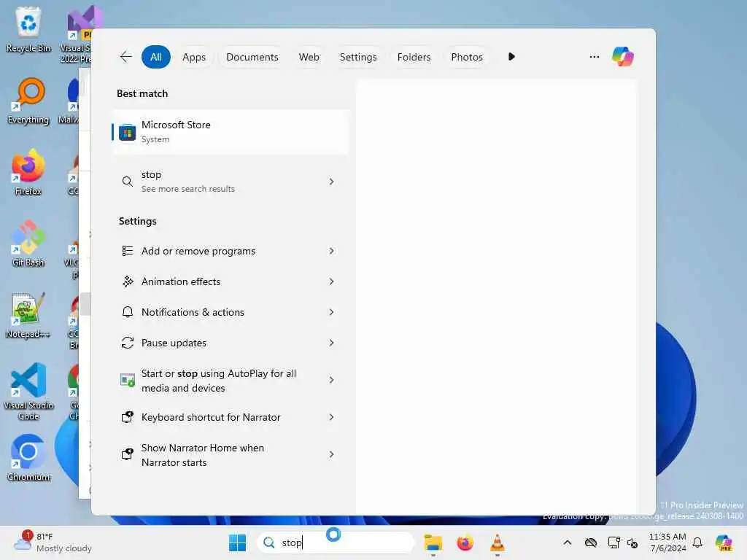Open the Windows Start button
Image resolution: width=747 pixels, height=560 pixels.
(237, 542)
